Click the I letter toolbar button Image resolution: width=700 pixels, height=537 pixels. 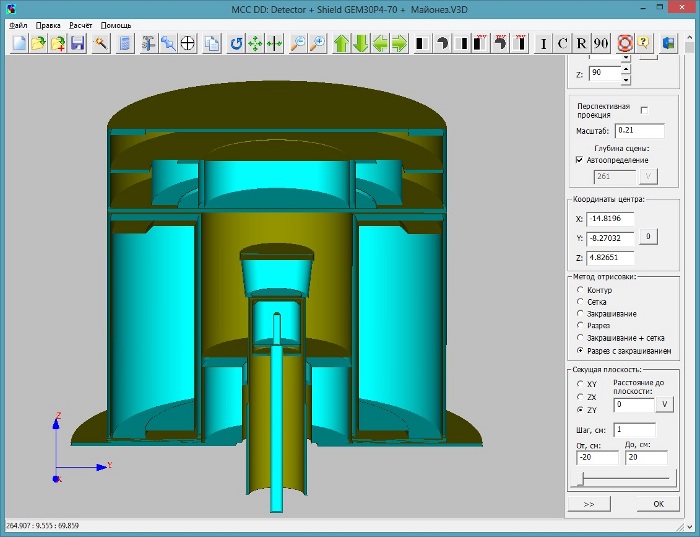coord(543,43)
